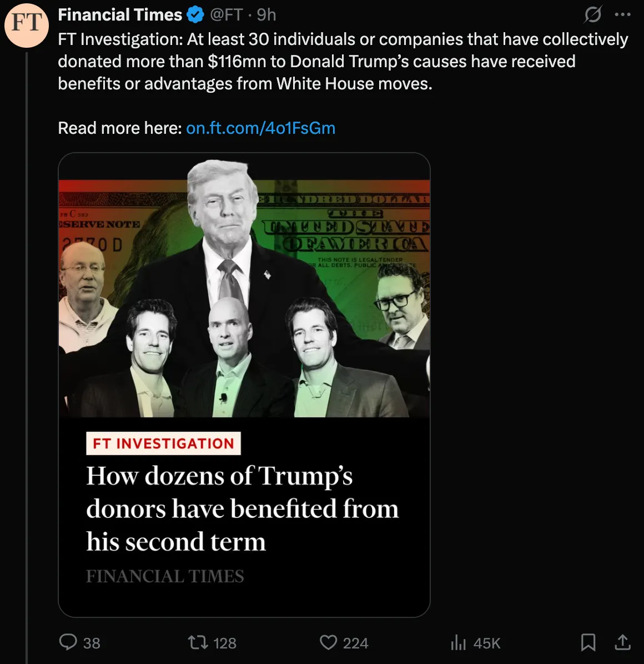
Task: Like the post with the heart icon
Action: [x=328, y=642]
